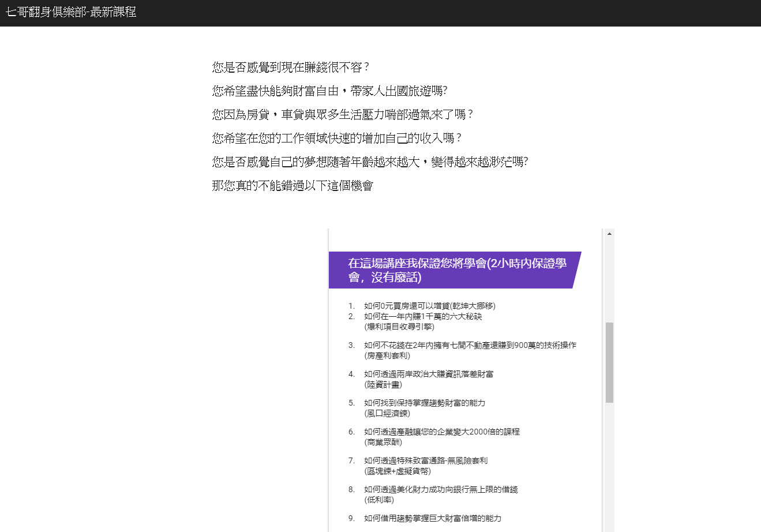Click the scroll-up arrow on the frame scrollbar
761x532 pixels.
coord(609,233)
